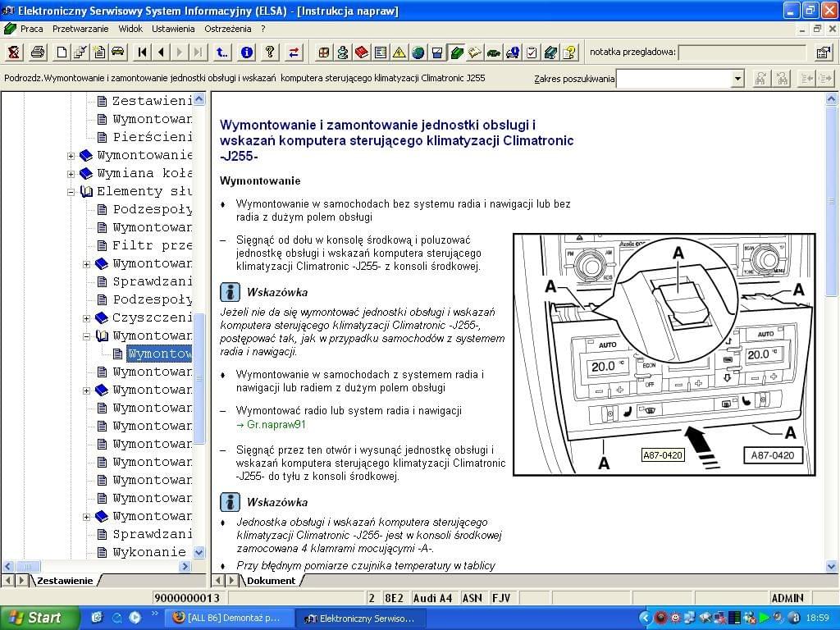Screen dimensions: 840x630
Task: Click the clipboard checkmark toolbar icon
Action: pos(532,52)
